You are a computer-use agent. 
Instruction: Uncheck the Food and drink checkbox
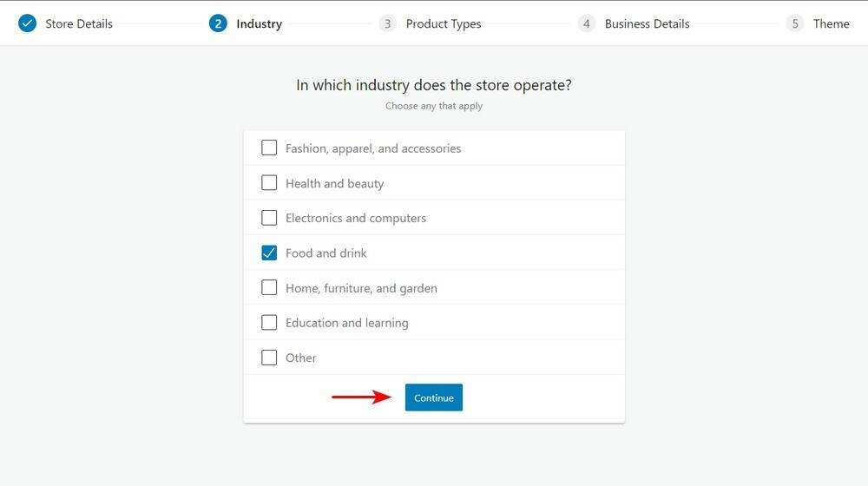click(x=269, y=253)
